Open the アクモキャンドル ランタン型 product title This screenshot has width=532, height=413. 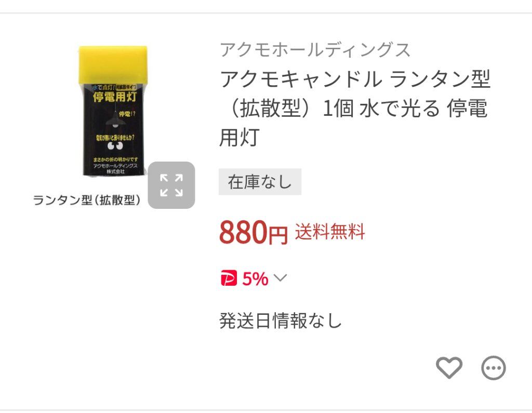(x=355, y=108)
